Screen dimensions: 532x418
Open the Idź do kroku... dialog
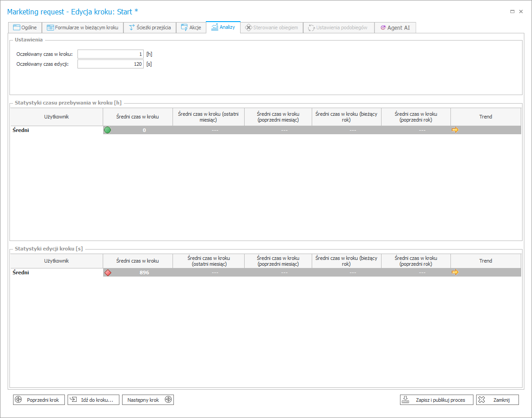[93, 400]
